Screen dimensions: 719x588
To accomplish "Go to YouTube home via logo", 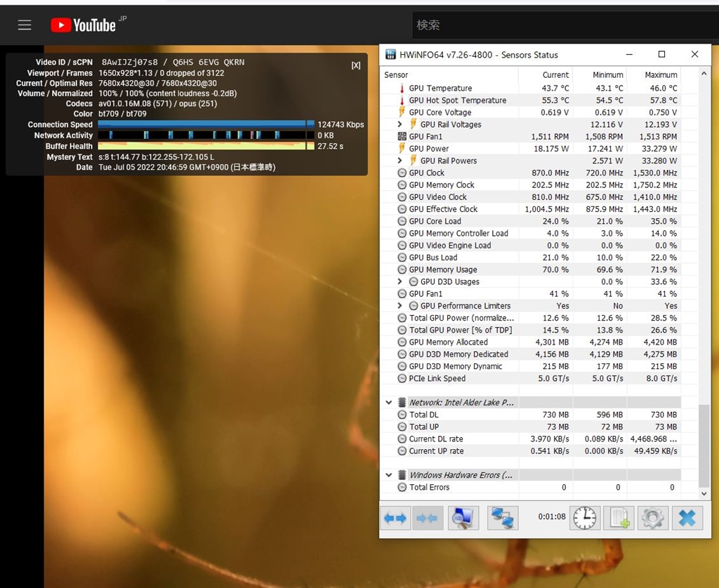I will pos(84,25).
